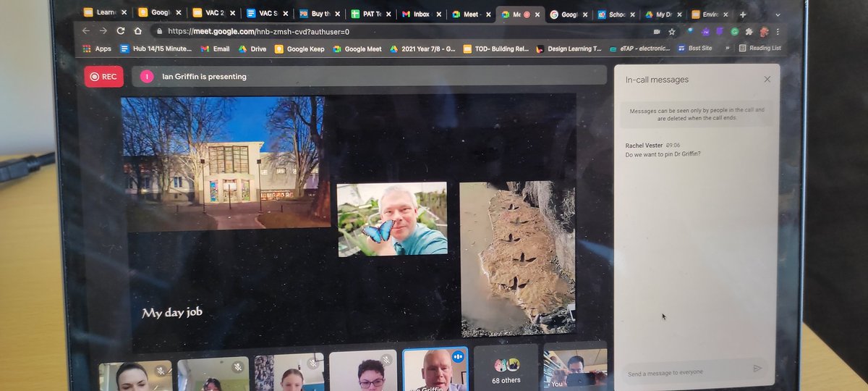Screen dimensions: 868x391
Task: Expand the hidden bookmarks chevron
Action: point(727,49)
